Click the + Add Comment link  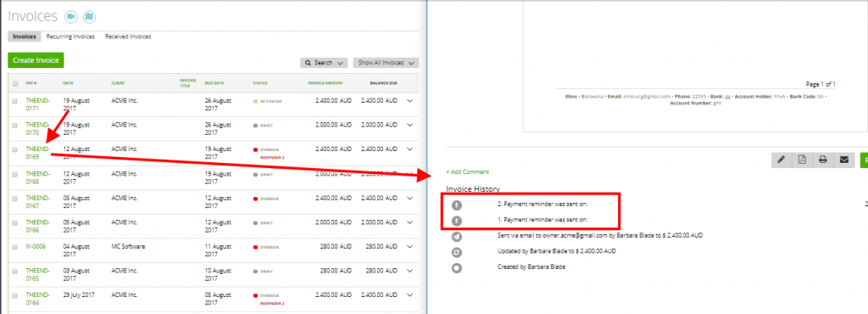click(x=467, y=172)
